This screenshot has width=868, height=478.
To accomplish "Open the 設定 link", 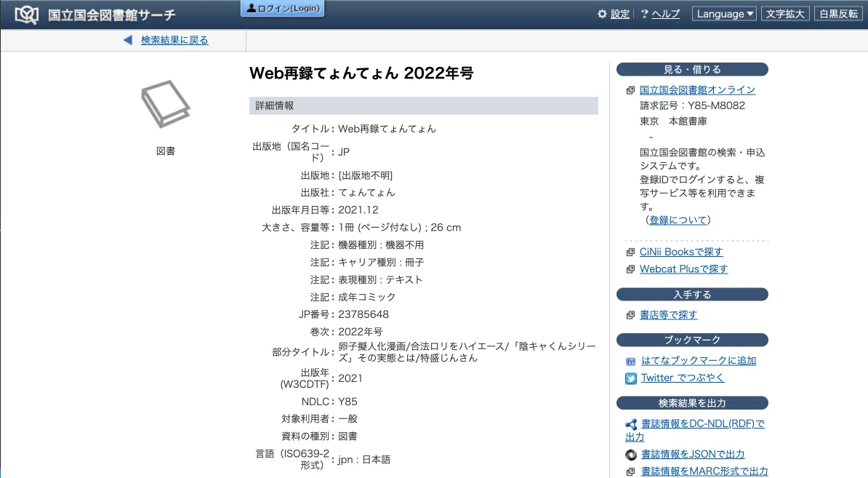I will coord(620,14).
